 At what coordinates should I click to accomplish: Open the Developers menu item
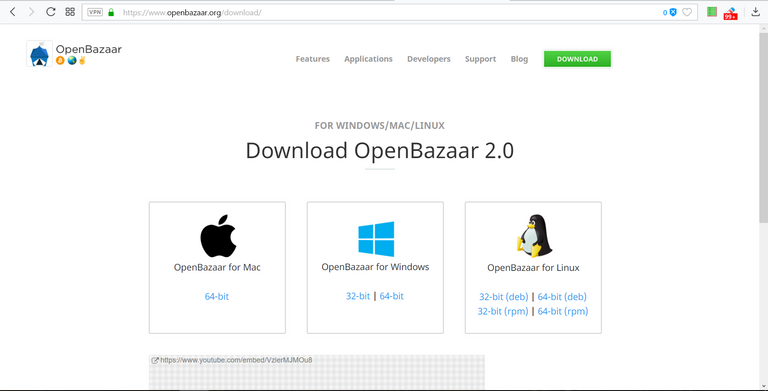click(x=429, y=59)
